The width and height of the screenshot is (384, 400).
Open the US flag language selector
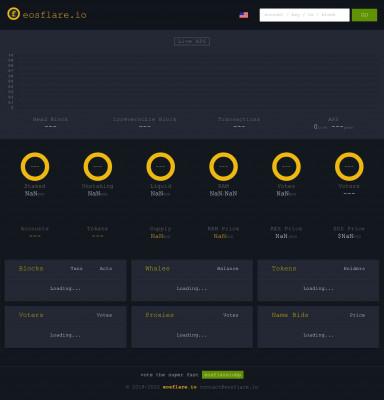244,15
